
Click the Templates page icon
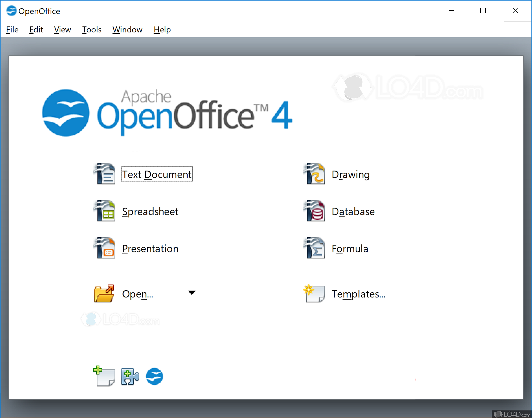[314, 294]
